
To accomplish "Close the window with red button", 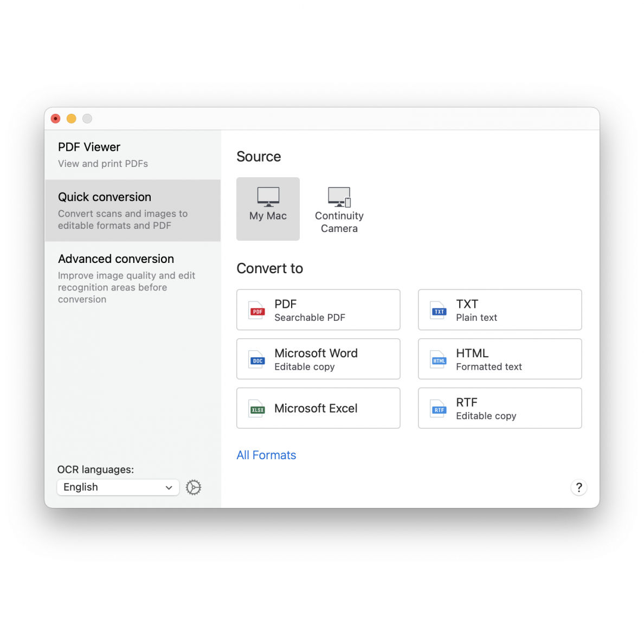I will click(55, 119).
